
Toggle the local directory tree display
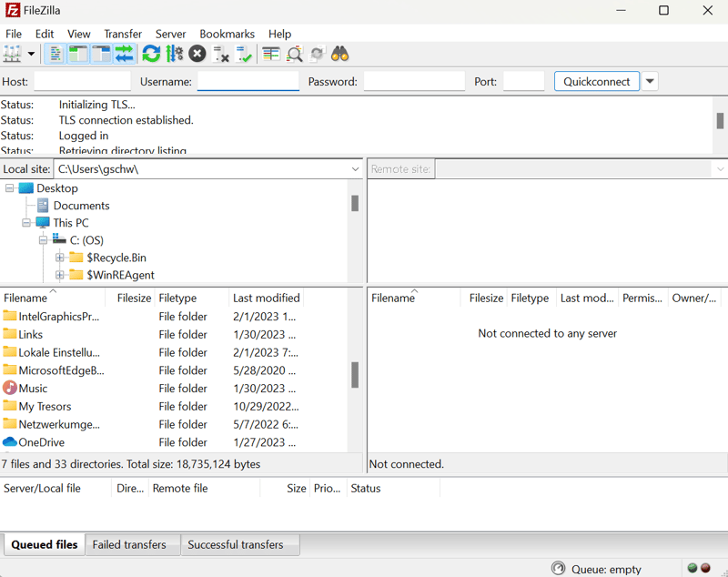(78, 54)
